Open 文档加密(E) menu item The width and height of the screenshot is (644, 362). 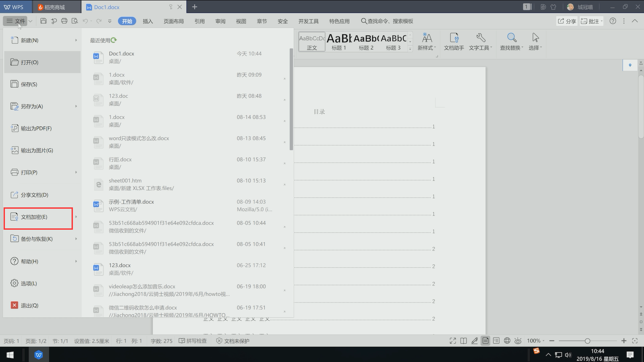(x=42, y=217)
